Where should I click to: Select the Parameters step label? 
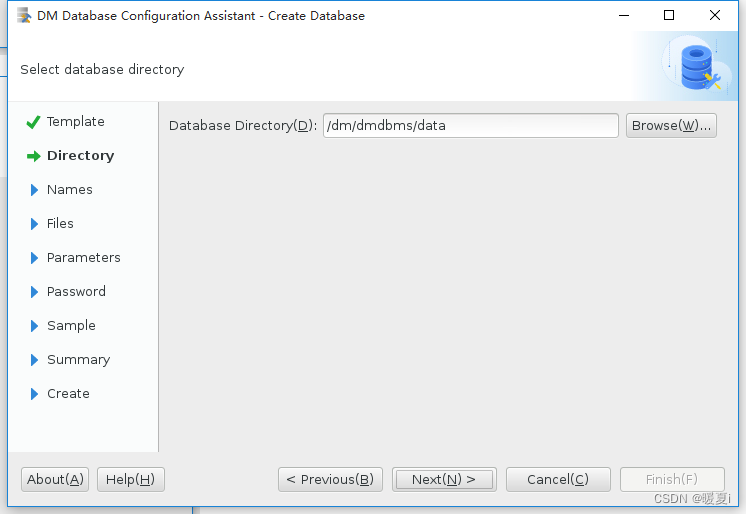click(84, 258)
